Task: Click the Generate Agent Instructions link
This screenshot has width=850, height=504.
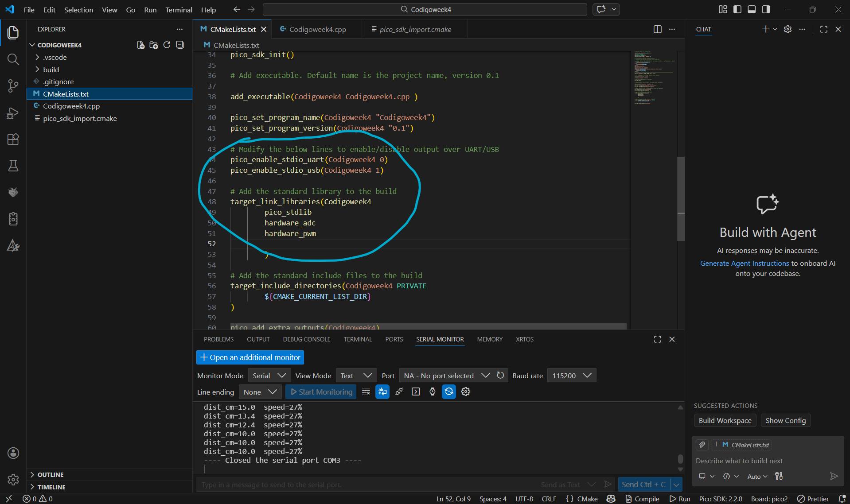Action: click(745, 263)
